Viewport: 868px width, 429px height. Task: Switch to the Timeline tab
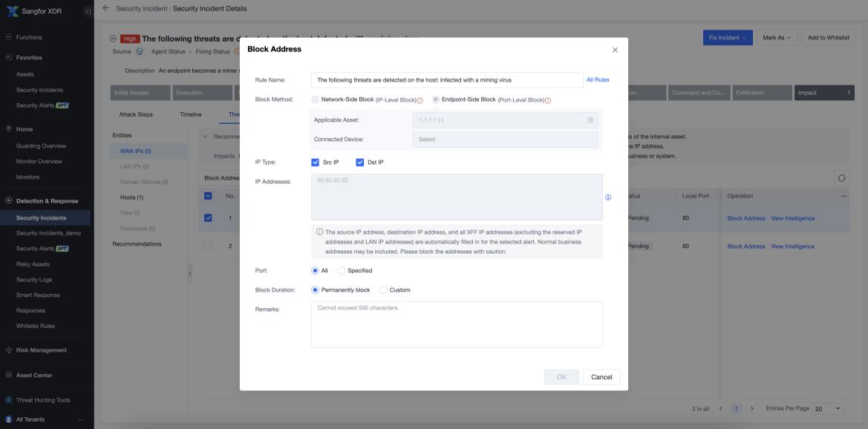pyautogui.click(x=190, y=114)
